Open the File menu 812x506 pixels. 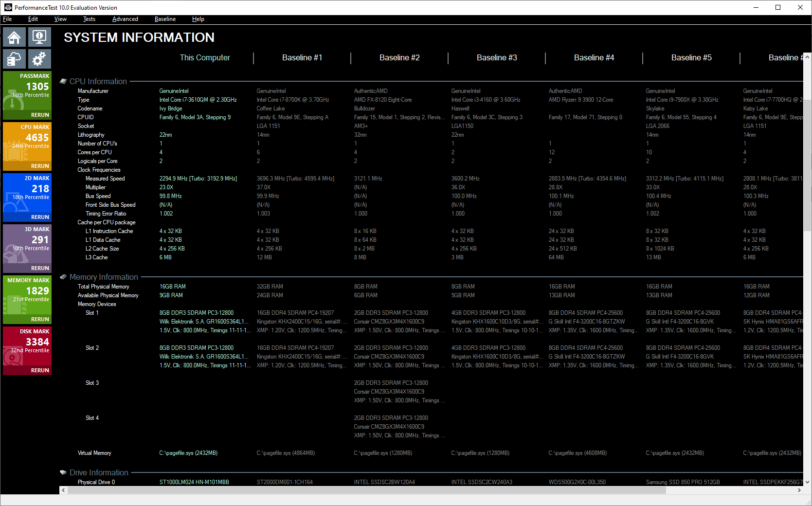click(7, 19)
